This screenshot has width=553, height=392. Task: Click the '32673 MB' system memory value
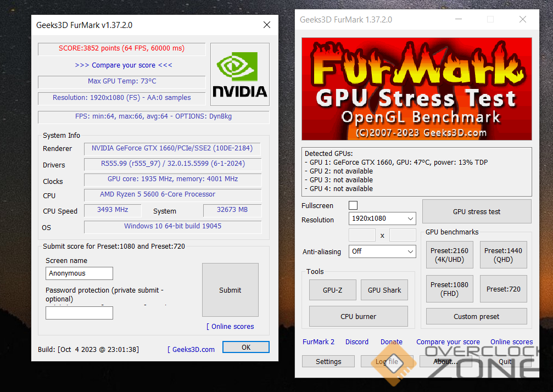[232, 210]
